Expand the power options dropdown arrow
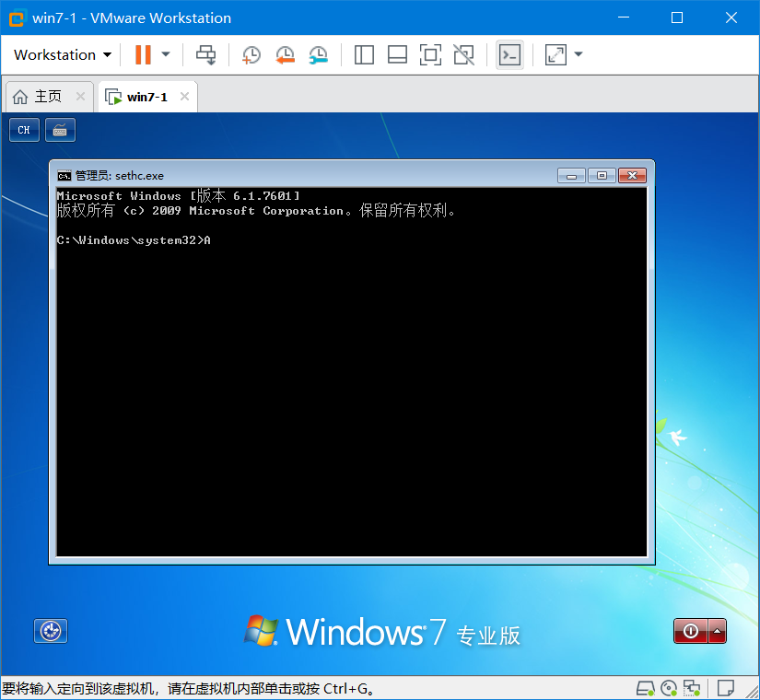This screenshot has width=760, height=700. pyautogui.click(x=166, y=54)
